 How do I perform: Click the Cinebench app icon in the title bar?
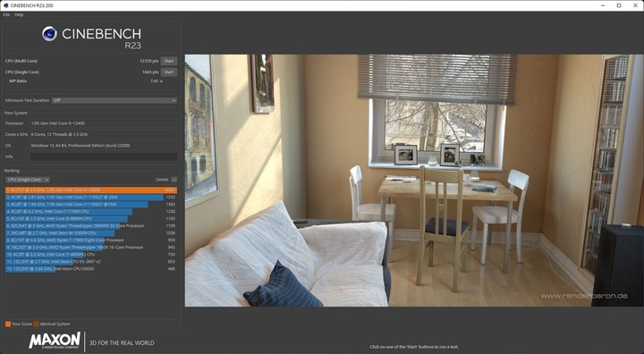pos(5,5)
